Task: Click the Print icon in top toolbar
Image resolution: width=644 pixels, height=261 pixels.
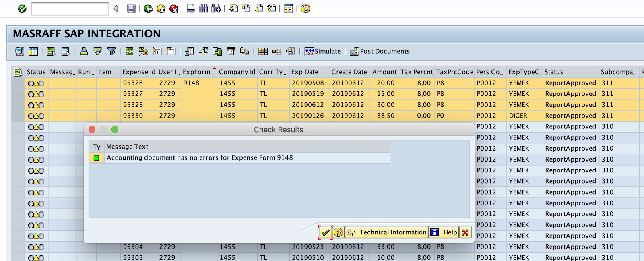Action: (x=191, y=8)
